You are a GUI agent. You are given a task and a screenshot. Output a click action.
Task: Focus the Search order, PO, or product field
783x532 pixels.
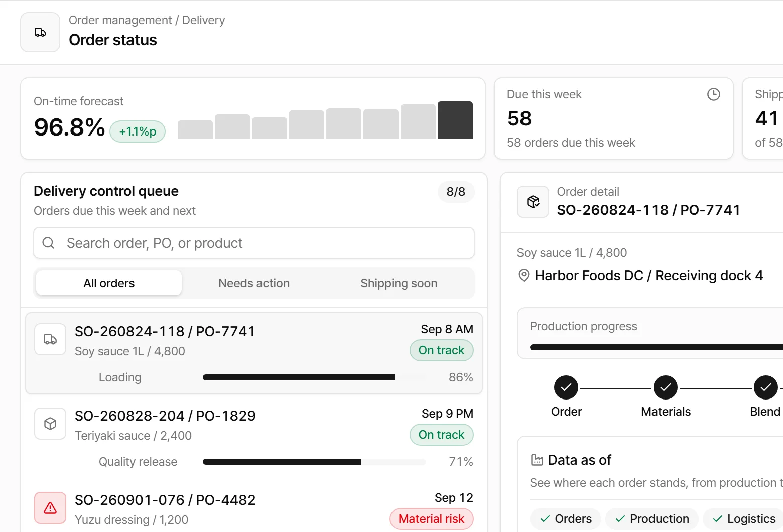(254, 243)
